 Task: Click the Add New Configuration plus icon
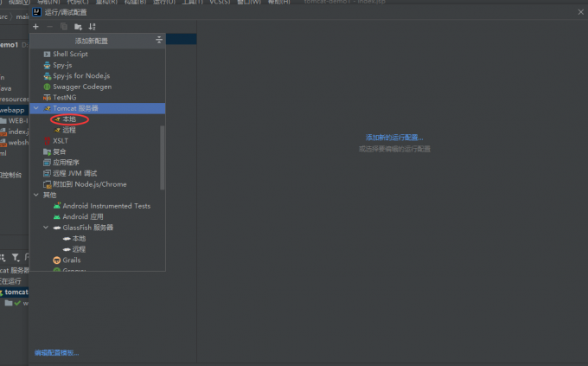click(x=35, y=27)
